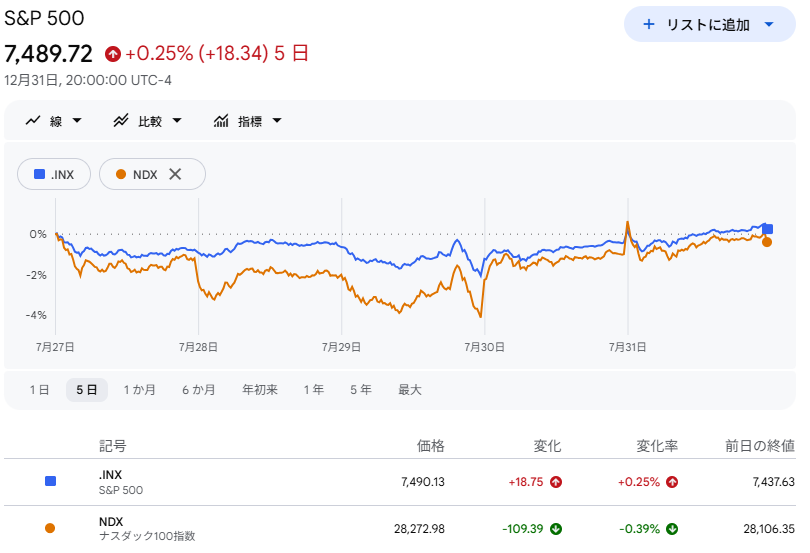Click the compare icon beside 比較

click(121, 120)
